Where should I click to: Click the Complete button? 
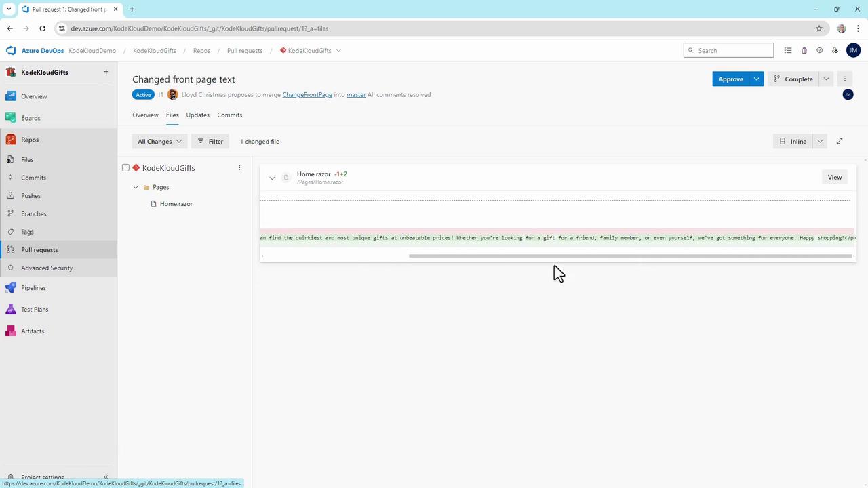point(793,79)
